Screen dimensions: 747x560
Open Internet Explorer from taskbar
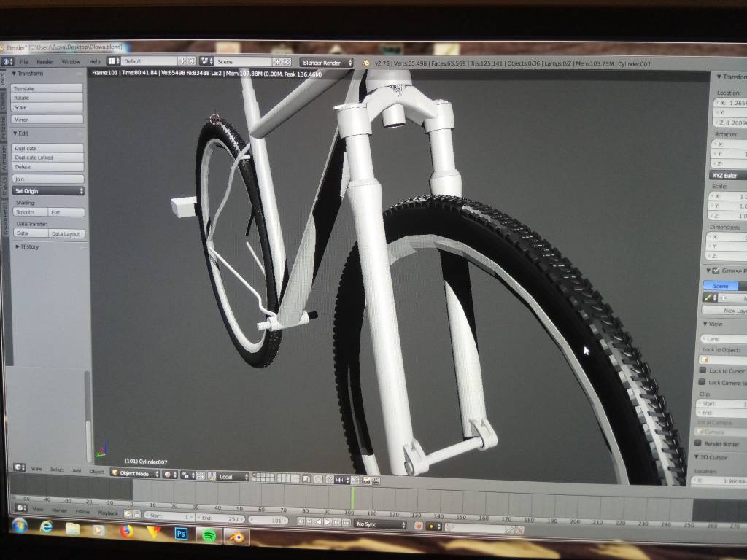(x=46, y=526)
